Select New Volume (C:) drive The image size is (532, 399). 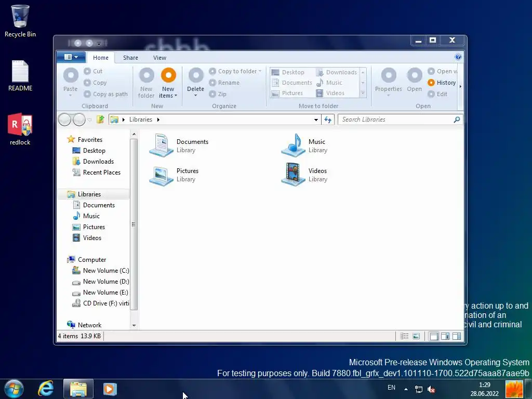tap(100, 270)
